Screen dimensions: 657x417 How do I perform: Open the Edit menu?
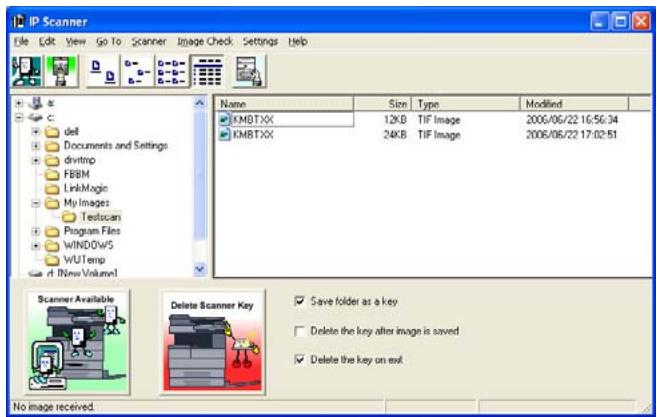tap(47, 41)
